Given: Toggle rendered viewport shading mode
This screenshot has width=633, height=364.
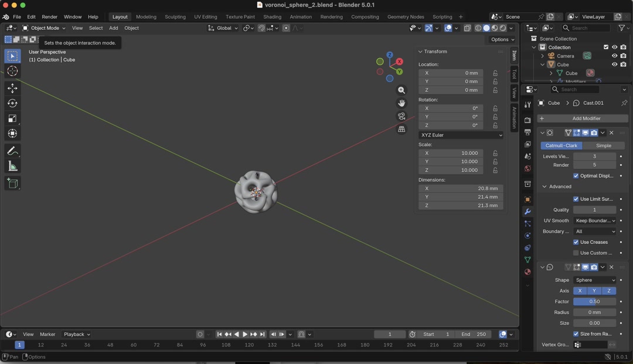Looking at the screenshot, I should point(503,28).
